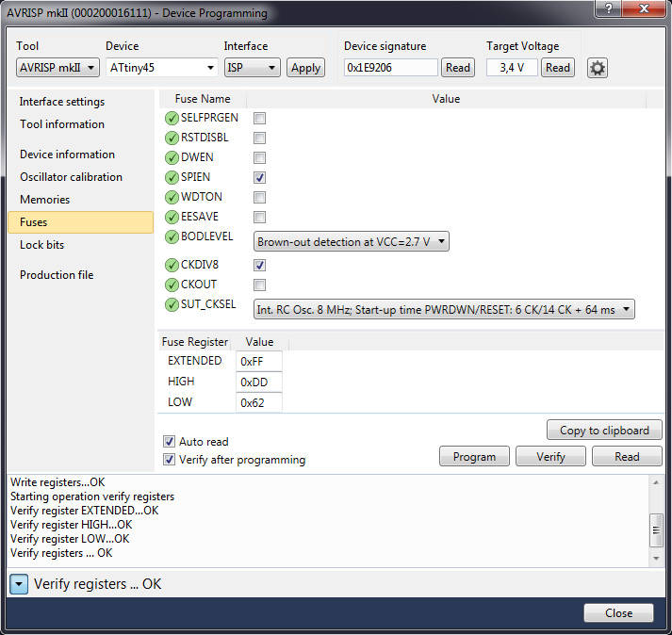The width and height of the screenshot is (672, 635).
Task: Open Lock bits page
Action: pyautogui.click(x=42, y=245)
